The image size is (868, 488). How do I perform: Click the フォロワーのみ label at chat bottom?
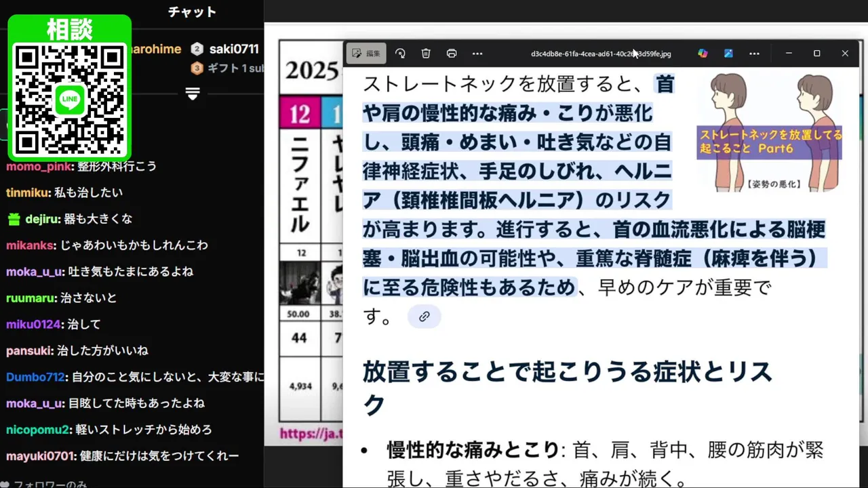pyautogui.click(x=50, y=484)
